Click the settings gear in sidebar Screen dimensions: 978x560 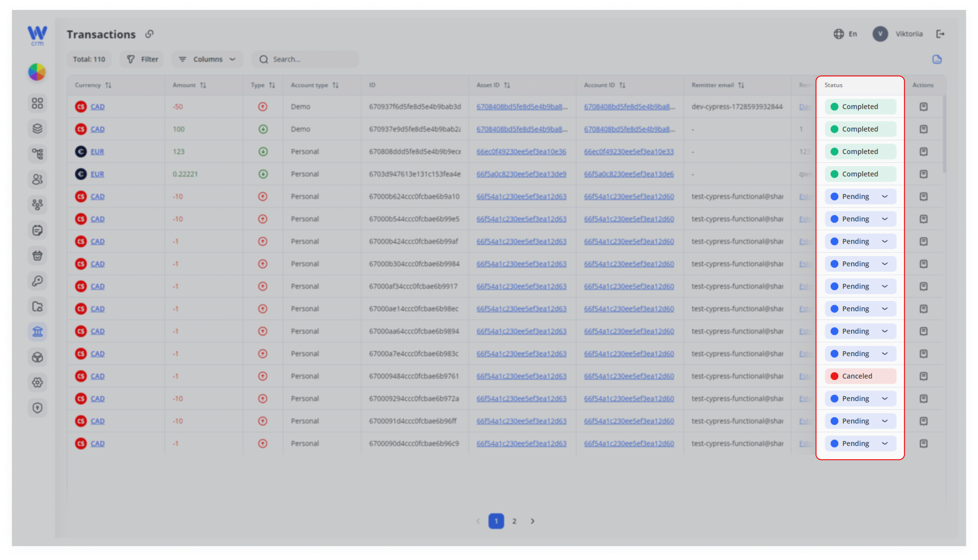click(37, 382)
